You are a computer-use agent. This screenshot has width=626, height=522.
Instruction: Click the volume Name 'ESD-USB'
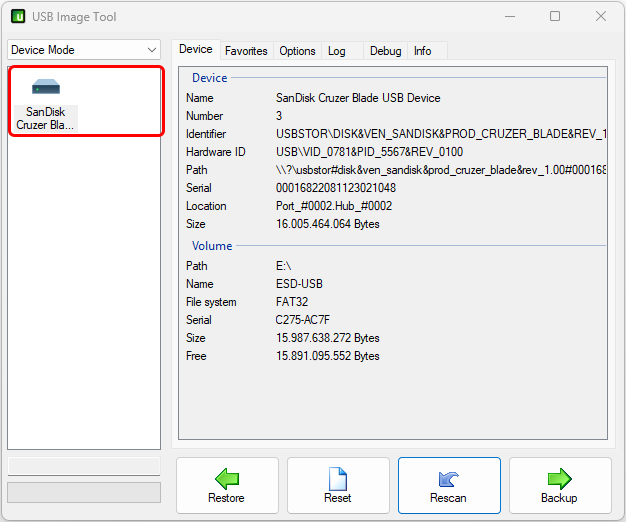[299, 284]
